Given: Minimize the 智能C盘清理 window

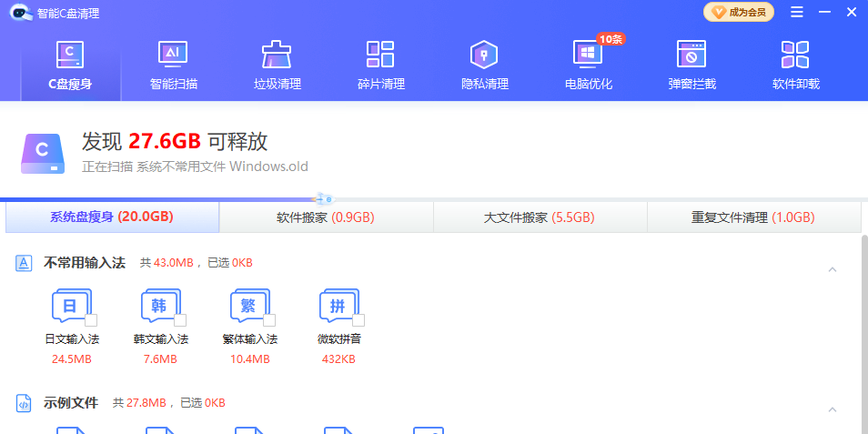Looking at the screenshot, I should coord(825,12).
